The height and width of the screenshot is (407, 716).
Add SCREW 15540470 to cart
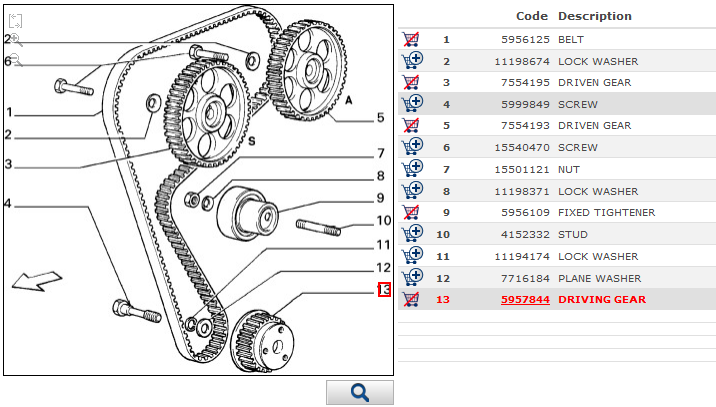(411, 147)
